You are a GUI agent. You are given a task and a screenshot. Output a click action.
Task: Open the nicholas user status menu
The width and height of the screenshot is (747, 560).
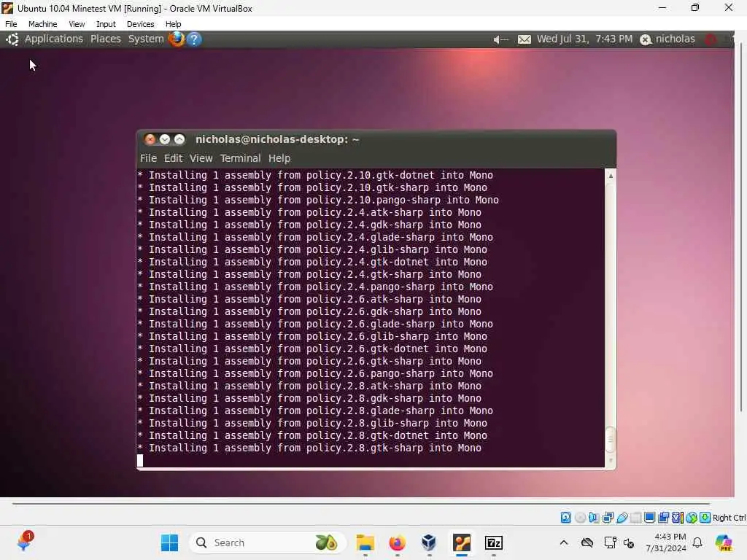pos(667,39)
